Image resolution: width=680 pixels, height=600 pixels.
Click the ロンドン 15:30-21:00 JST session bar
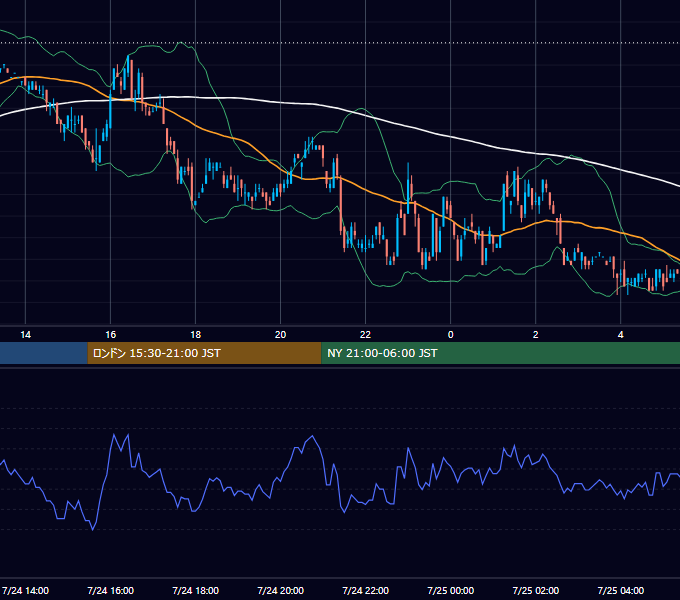[204, 353]
